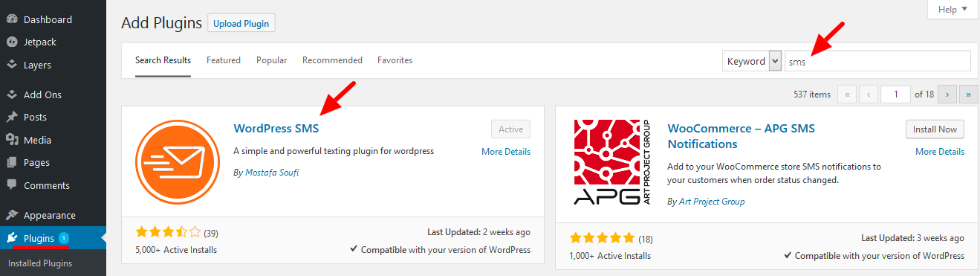The height and width of the screenshot is (276, 980).
Task: Open the APG Art Project Group logo thumbnail
Action: coord(612,162)
